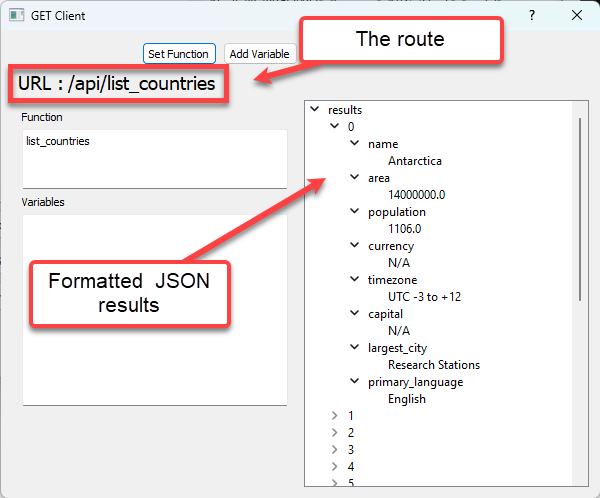This screenshot has width=600, height=498.
Task: Click the GET Client window icon
Action: point(17,16)
